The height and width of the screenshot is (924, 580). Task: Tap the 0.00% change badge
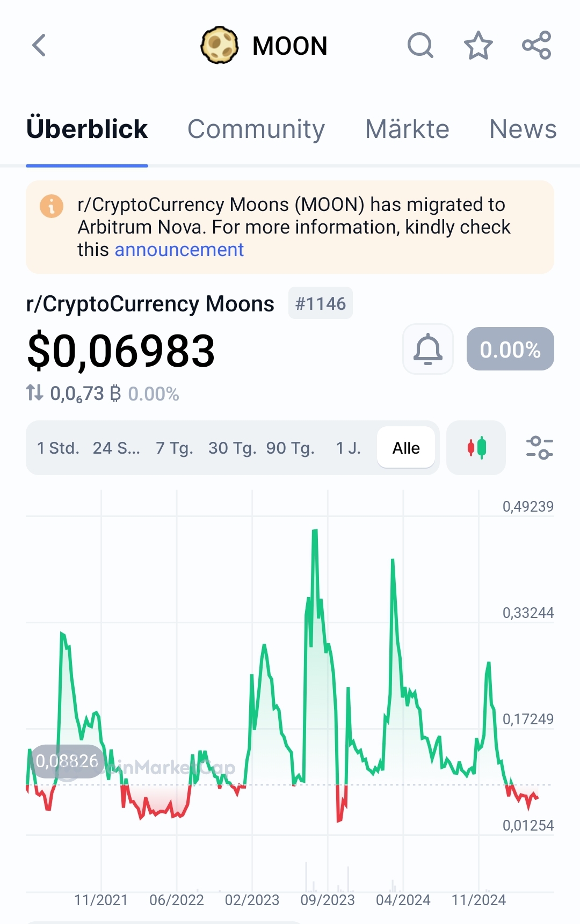[x=510, y=349]
